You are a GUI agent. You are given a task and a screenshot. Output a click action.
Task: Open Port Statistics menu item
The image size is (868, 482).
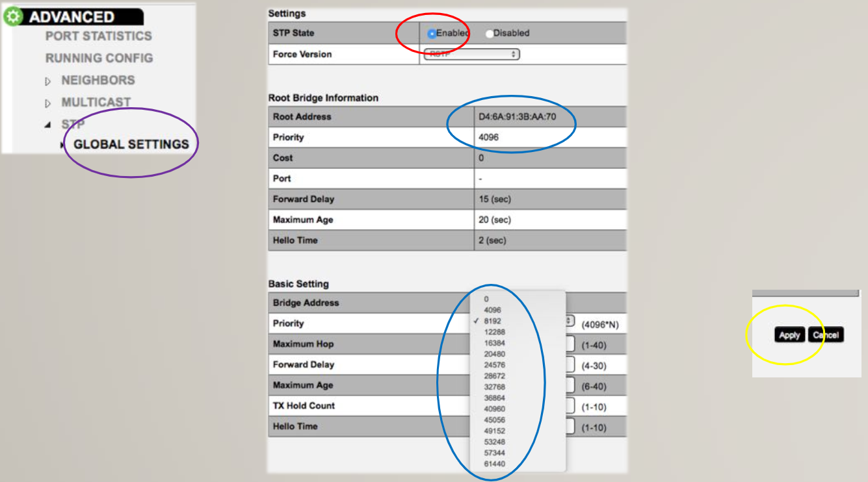[x=98, y=36]
